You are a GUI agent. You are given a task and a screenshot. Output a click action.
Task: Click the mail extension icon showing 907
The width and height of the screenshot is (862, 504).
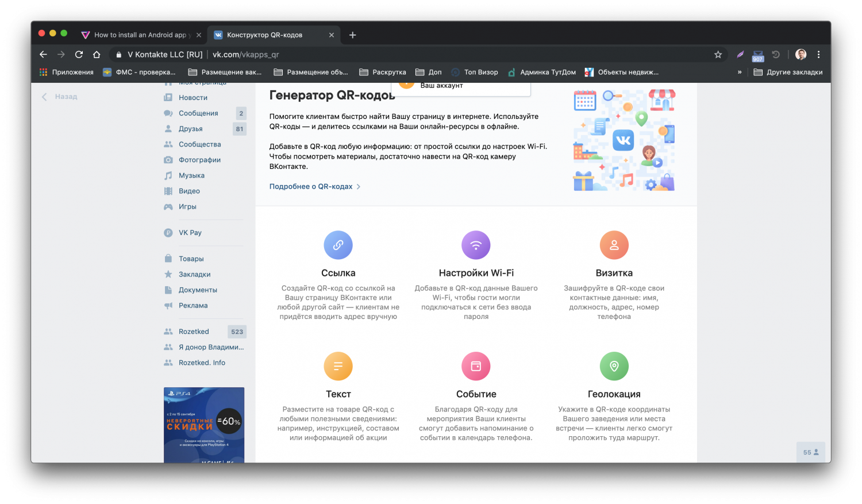click(x=758, y=55)
